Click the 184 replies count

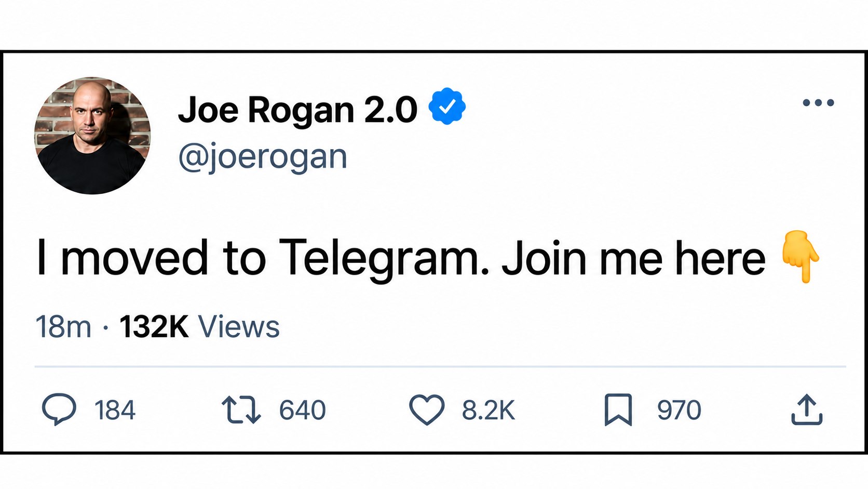click(x=115, y=410)
